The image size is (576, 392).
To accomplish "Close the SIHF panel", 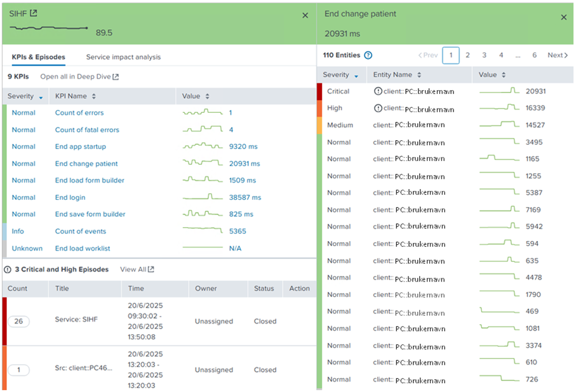I will click(305, 15).
